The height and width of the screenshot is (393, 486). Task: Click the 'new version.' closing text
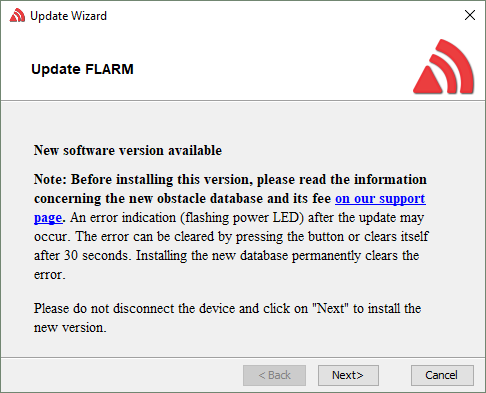coord(70,328)
